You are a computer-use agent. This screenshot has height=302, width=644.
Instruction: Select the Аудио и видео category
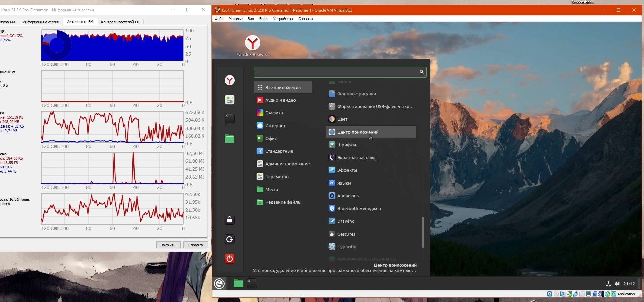tap(283, 100)
